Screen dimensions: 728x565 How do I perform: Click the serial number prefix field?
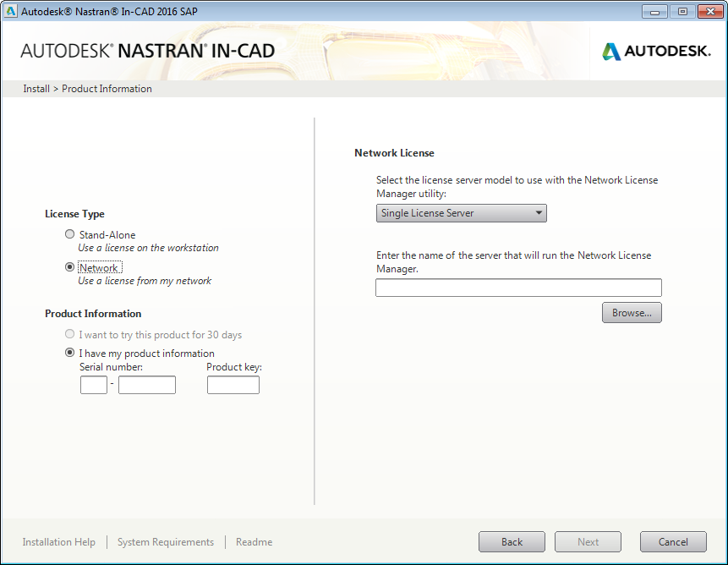coord(94,385)
